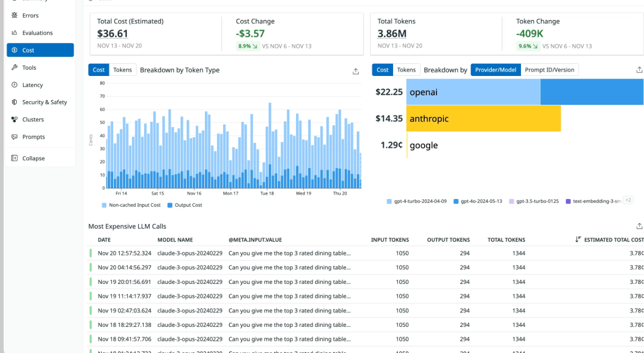
Task: Toggle provider breakdown chart to Tokens
Action: point(406,70)
